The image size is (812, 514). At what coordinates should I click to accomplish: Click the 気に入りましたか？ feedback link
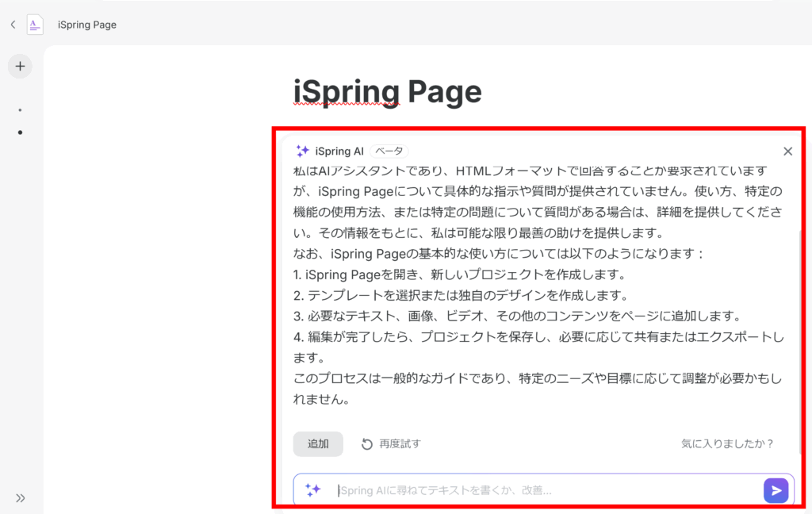[x=727, y=444]
